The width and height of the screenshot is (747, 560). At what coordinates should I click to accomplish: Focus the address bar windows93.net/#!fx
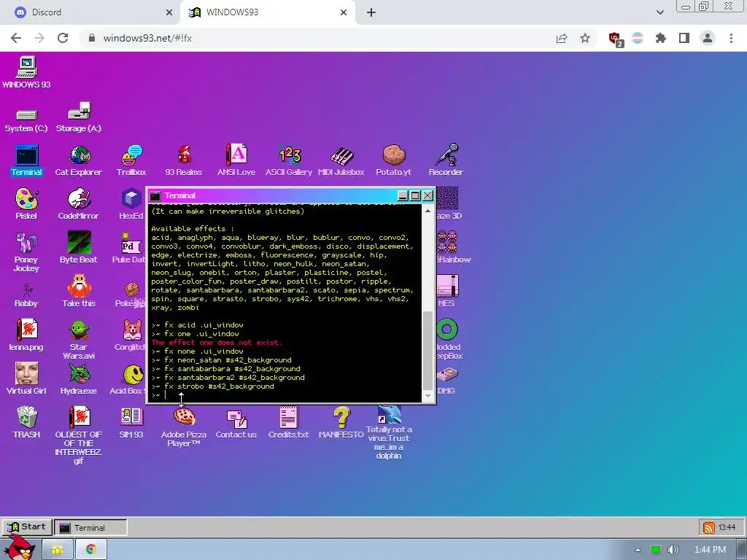[x=147, y=38]
